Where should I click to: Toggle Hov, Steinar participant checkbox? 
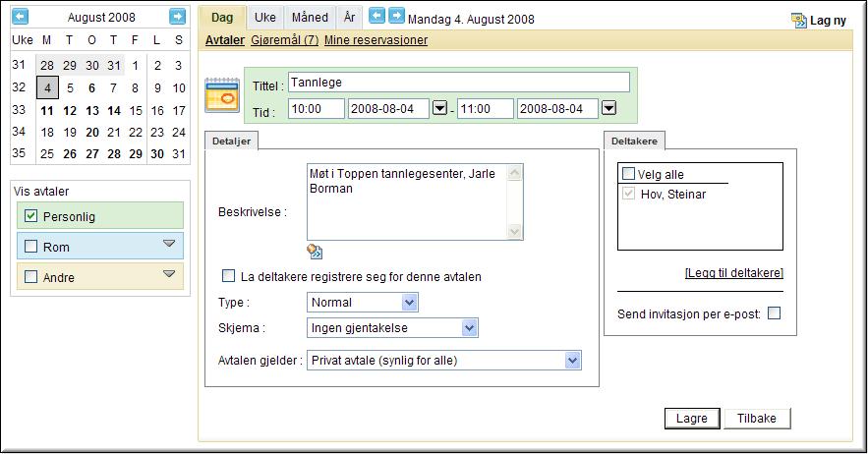click(628, 194)
